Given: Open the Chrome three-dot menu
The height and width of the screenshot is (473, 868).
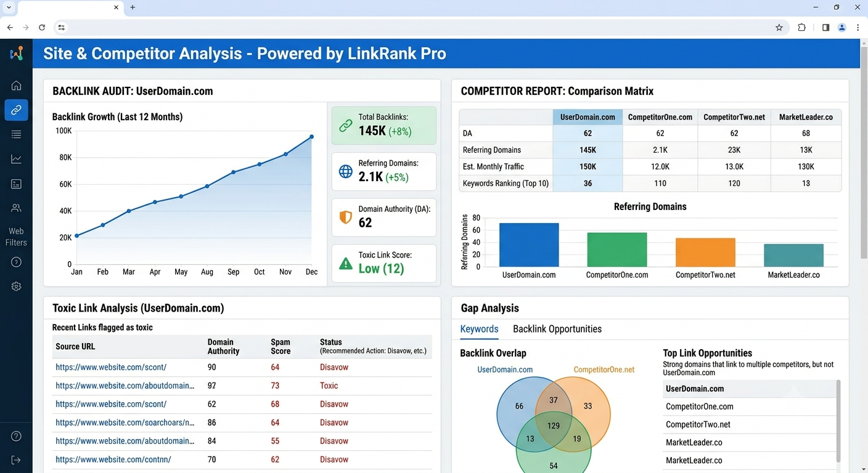Looking at the screenshot, I should 858,27.
